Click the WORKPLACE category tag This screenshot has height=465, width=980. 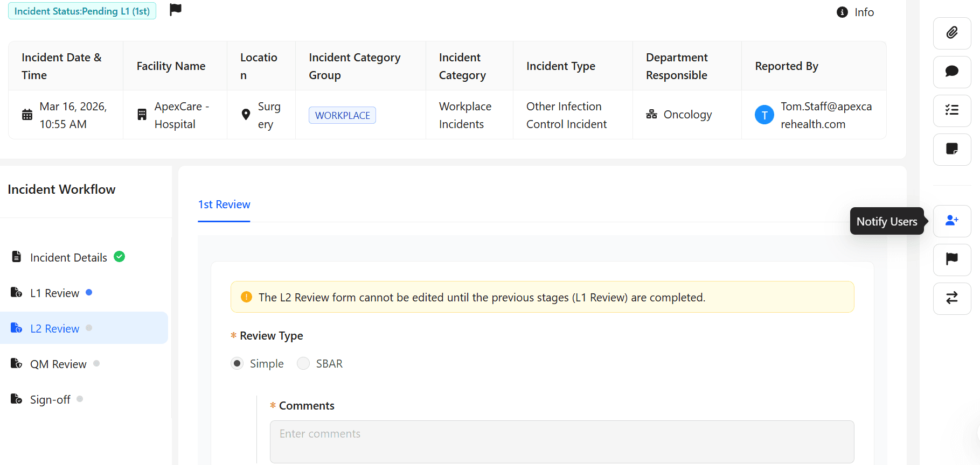pos(342,116)
